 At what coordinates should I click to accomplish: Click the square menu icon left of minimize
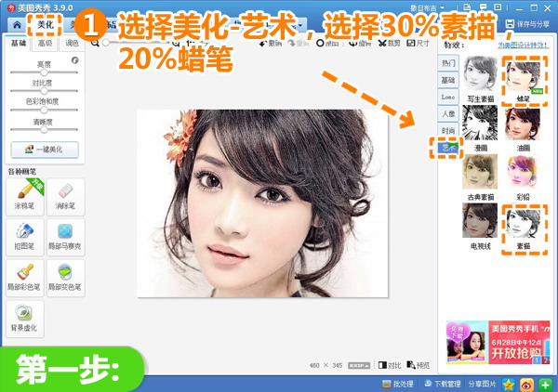(x=498, y=7)
